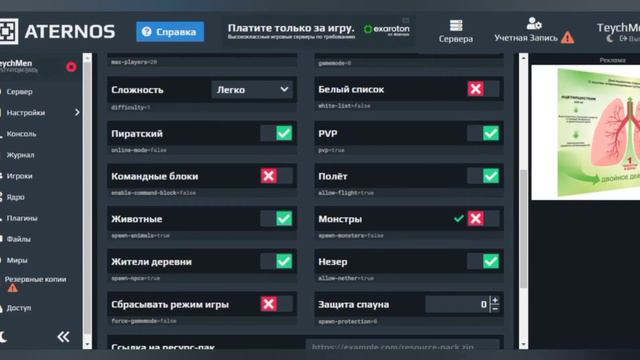Click the spawn-monsters=false property text
Viewport: 640px width, 360px height.
click(x=351, y=236)
